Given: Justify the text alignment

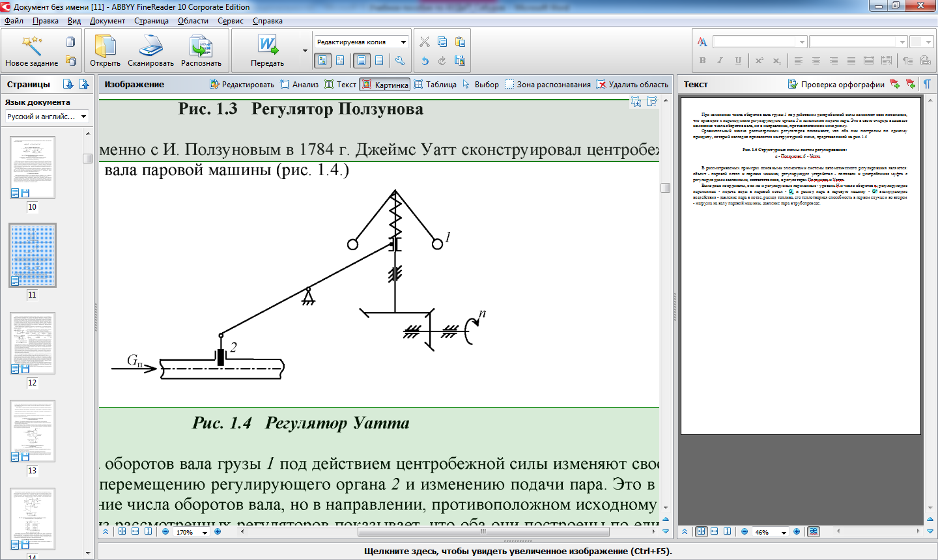Looking at the screenshot, I should (x=851, y=61).
